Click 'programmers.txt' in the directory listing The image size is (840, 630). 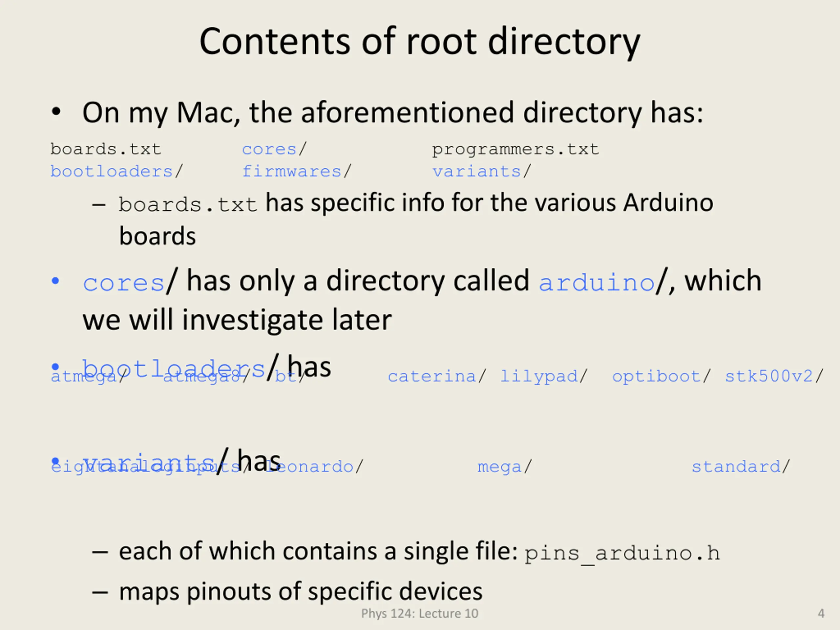tap(515, 150)
